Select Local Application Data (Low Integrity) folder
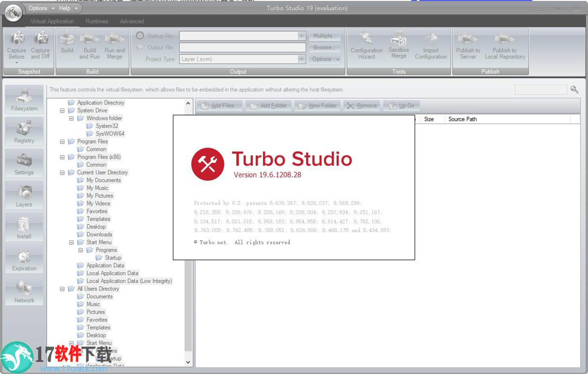The width and height of the screenshot is (588, 374). tap(129, 281)
